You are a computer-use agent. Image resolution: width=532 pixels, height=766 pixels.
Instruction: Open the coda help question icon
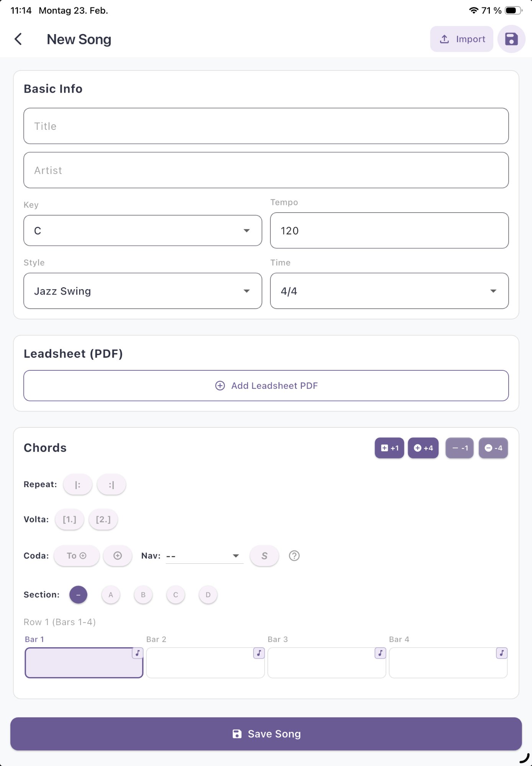tap(294, 556)
